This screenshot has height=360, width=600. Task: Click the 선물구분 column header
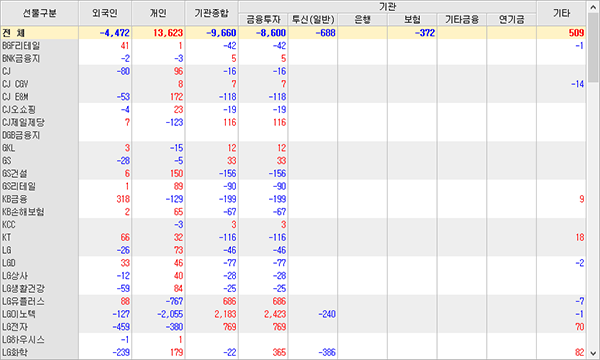pos(40,13)
